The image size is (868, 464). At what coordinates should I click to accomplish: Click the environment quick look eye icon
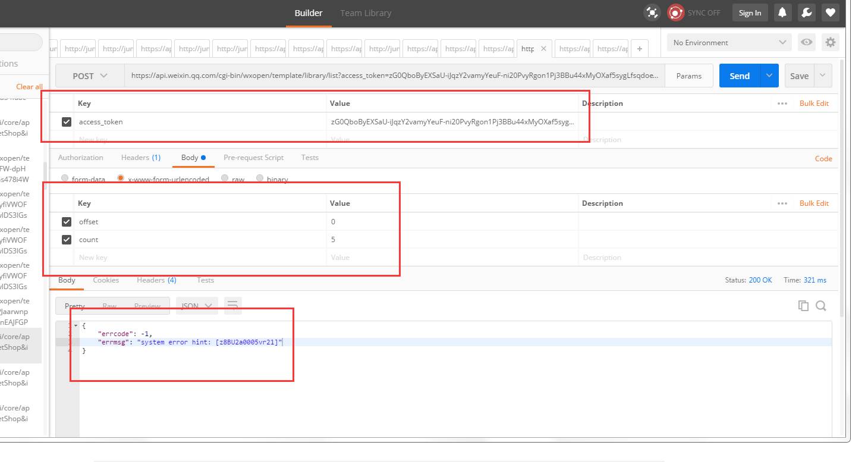click(807, 42)
